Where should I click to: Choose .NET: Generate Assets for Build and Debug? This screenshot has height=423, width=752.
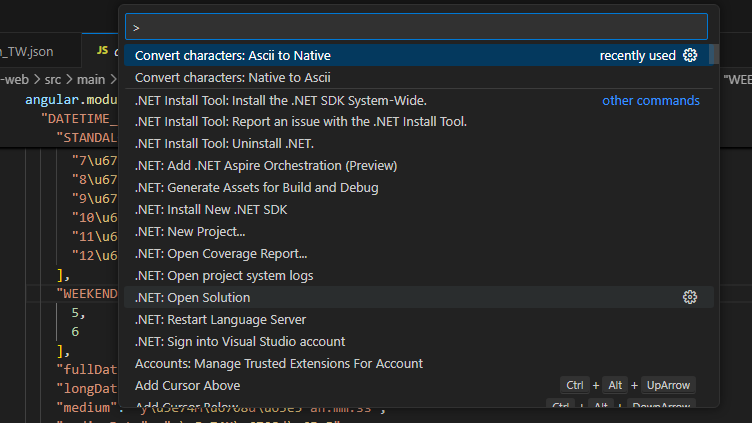419,188
